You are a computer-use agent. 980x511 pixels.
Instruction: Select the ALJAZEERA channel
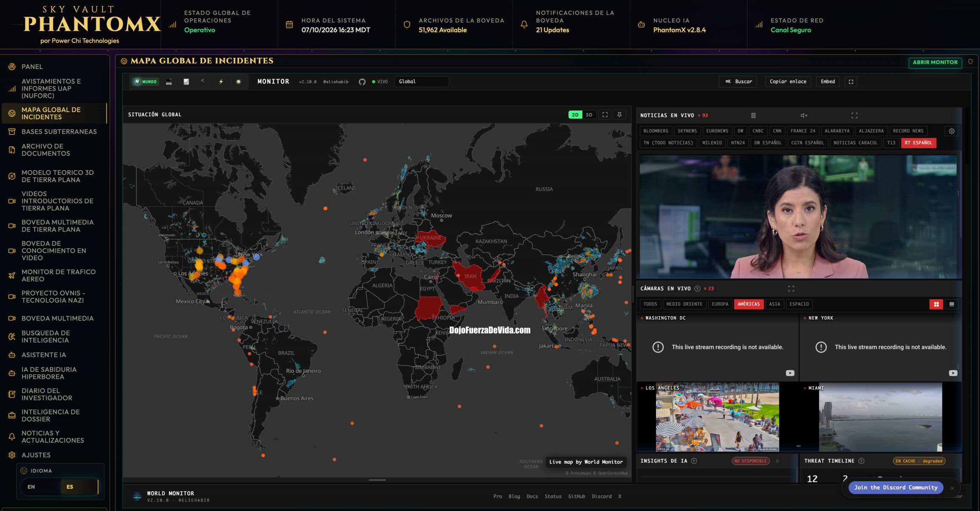pos(871,131)
